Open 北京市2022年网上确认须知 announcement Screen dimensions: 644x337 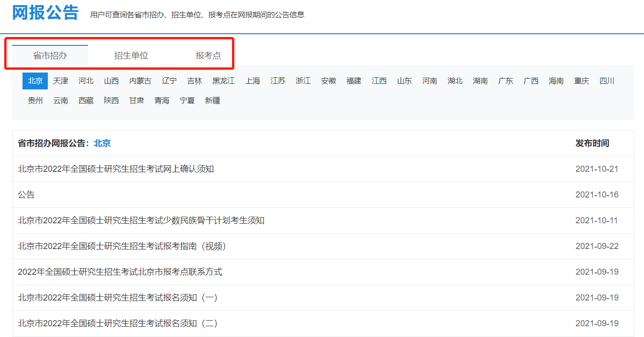point(116,169)
